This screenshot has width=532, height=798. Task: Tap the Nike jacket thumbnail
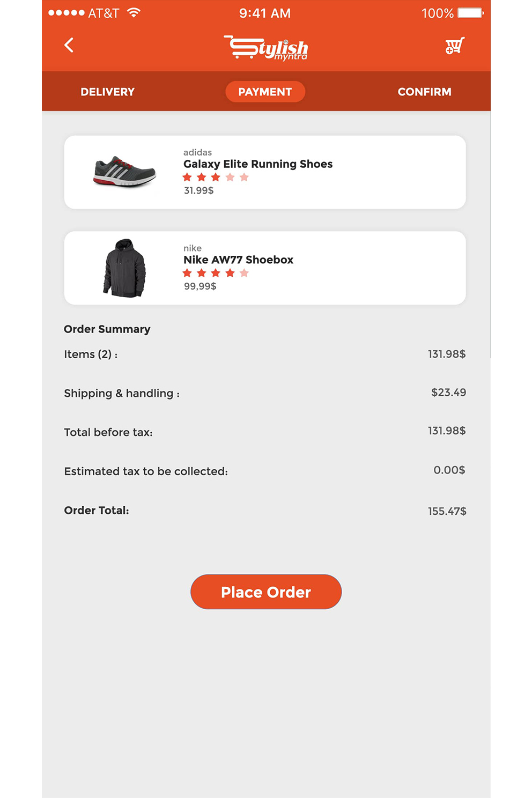pyautogui.click(x=124, y=268)
